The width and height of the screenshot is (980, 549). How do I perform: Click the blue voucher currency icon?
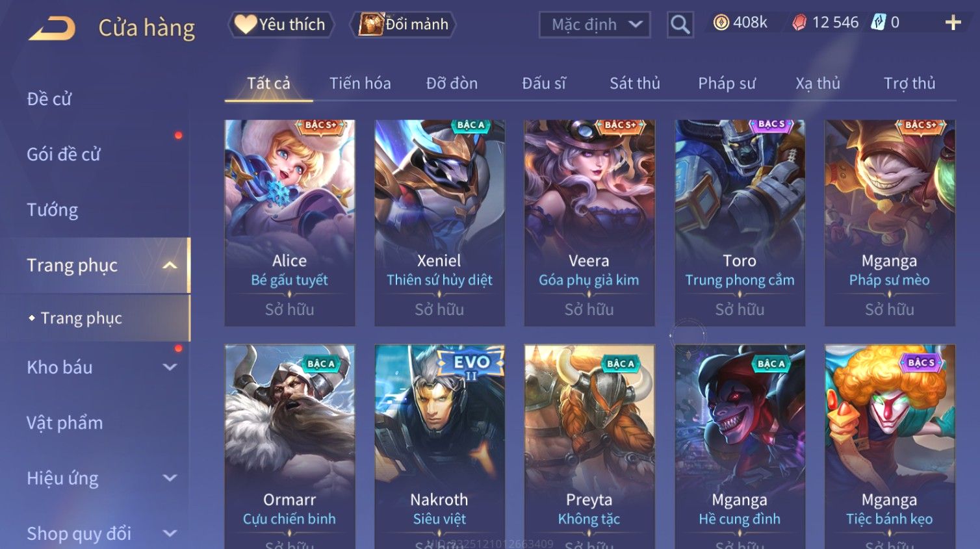(879, 23)
